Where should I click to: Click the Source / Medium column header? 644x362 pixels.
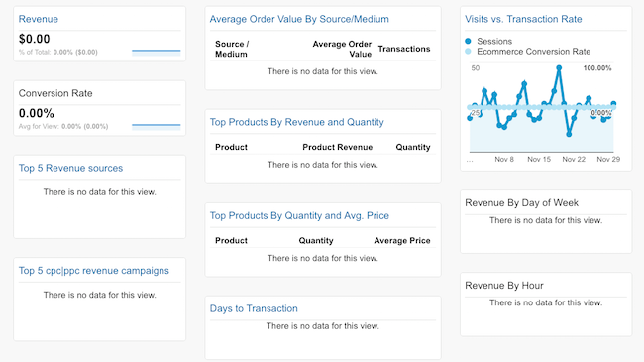point(232,49)
